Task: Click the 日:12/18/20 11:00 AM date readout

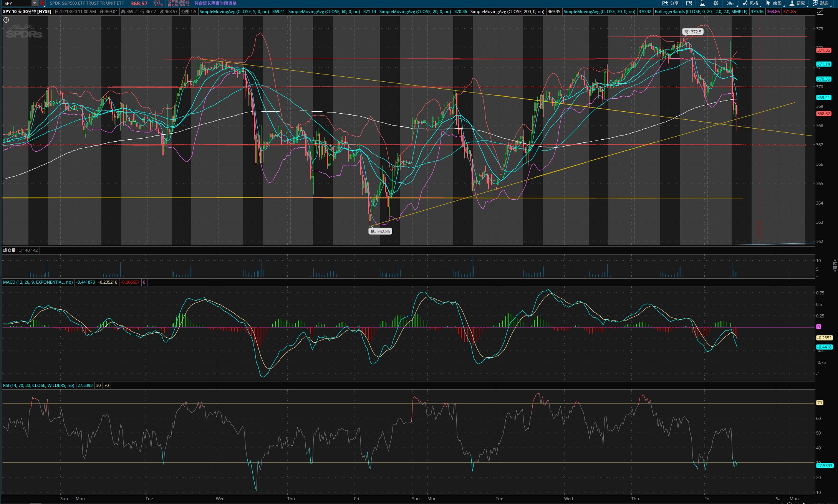Action: click(x=75, y=12)
